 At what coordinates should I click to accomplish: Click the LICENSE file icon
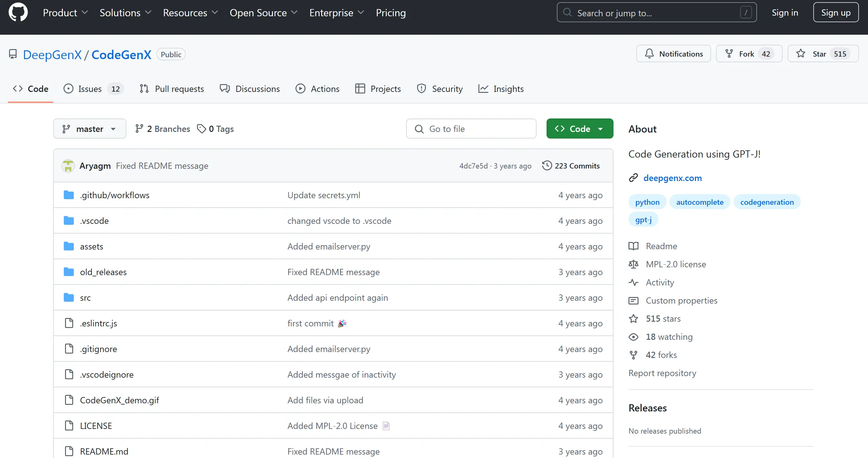(x=69, y=426)
